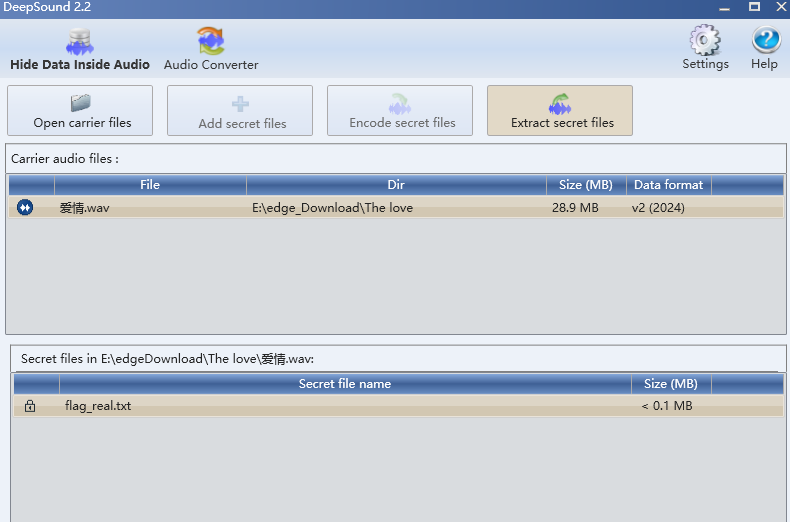The image size is (790, 522).
Task: Click the < 0.1 MB size cell
Action: [667, 406]
